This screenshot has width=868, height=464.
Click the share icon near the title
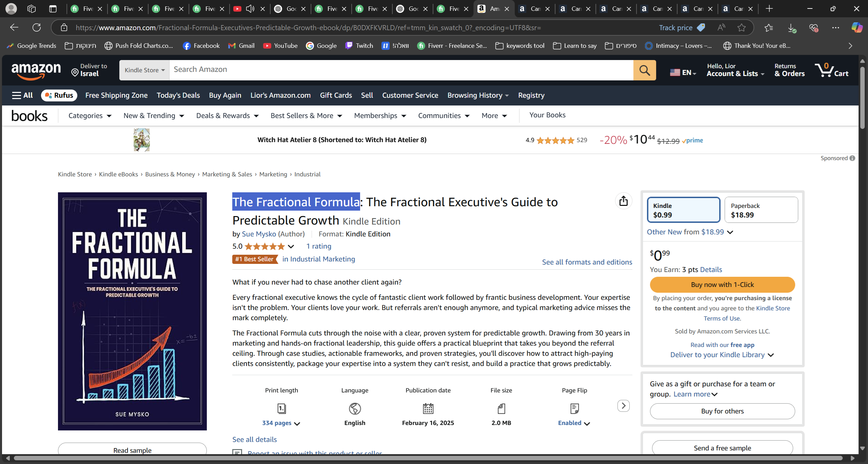623,201
